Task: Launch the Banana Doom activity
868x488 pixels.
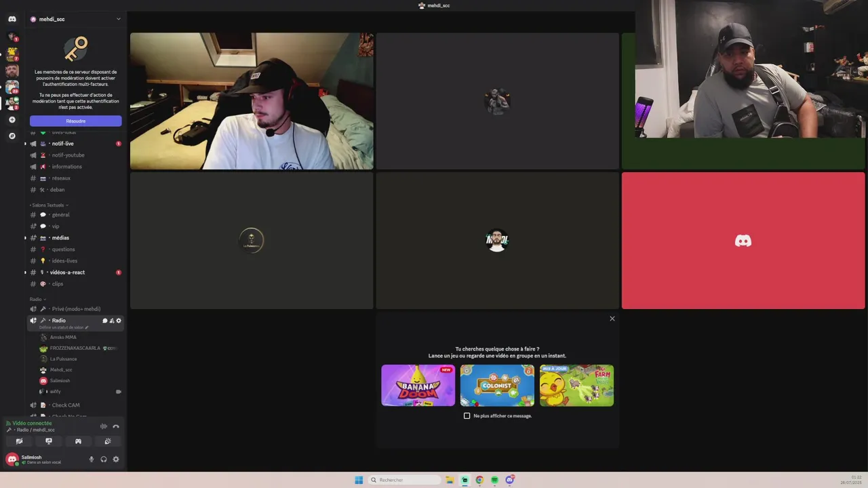Action: point(418,386)
